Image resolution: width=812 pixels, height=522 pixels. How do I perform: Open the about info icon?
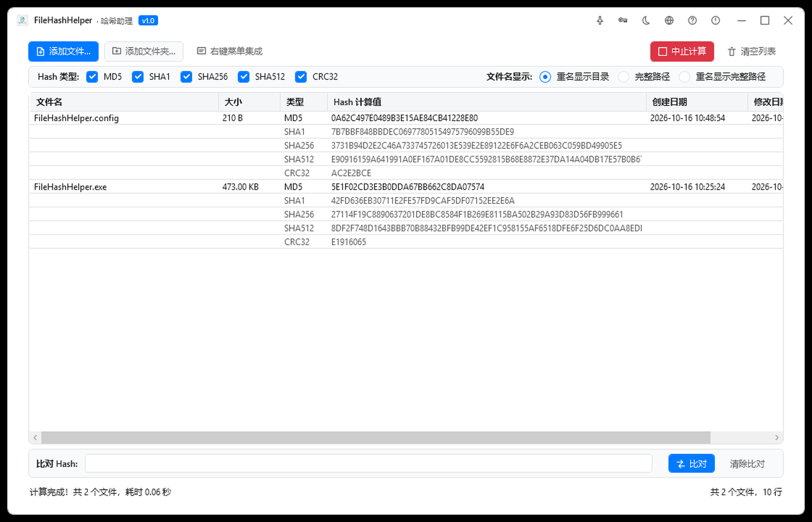(715, 20)
